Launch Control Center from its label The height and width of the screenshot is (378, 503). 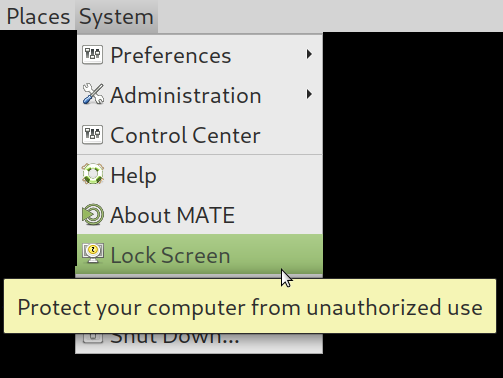[x=185, y=135]
